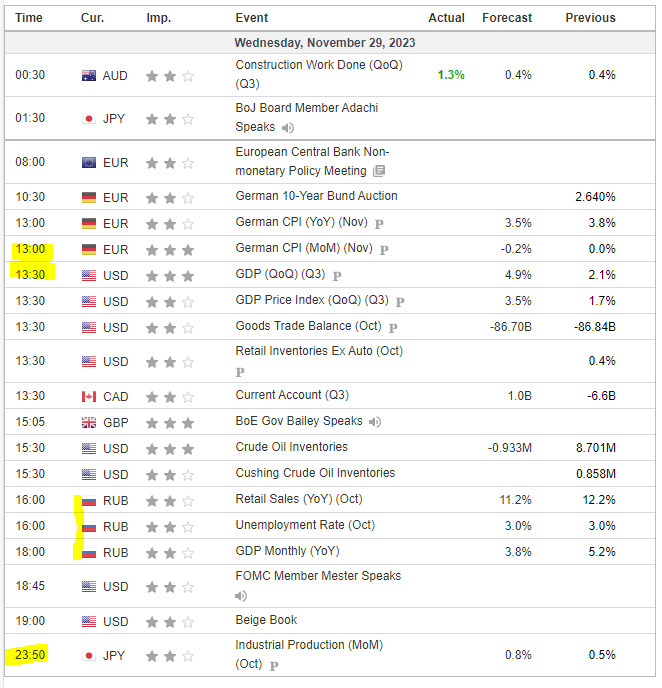Click the Goods Trade Balance (Oct) link

(x=309, y=326)
